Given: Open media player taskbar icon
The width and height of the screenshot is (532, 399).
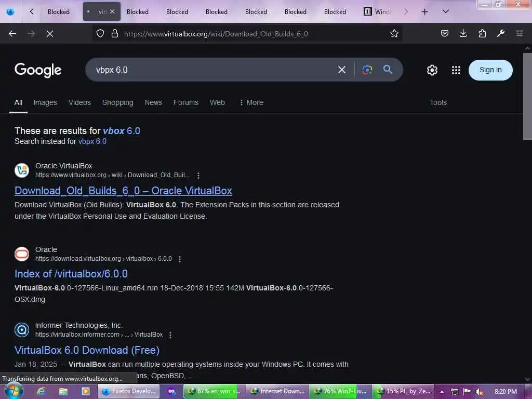Looking at the screenshot, I should 86,391.
